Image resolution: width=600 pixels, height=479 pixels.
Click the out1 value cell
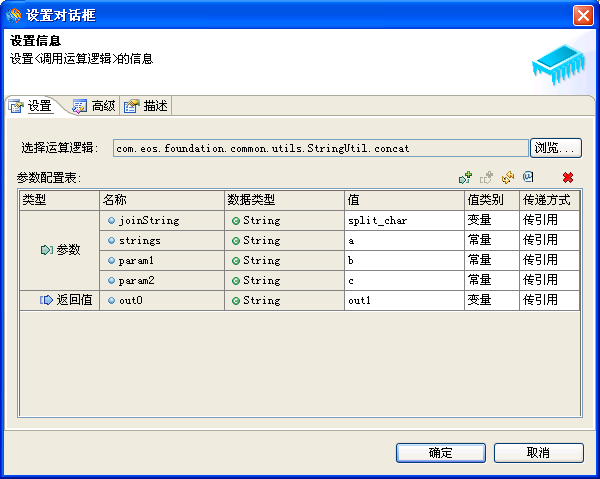[404, 300]
